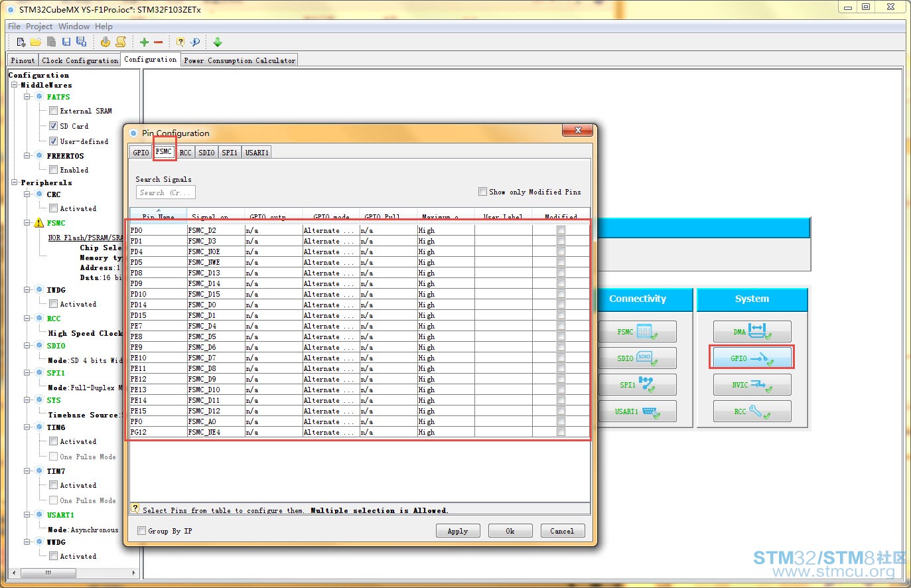Uncheck the SD Card checkbox
Viewport: 911px width, 588px height.
point(53,125)
